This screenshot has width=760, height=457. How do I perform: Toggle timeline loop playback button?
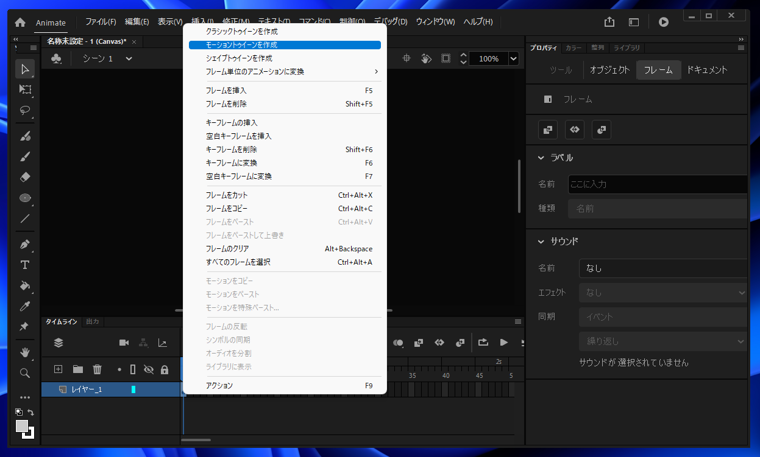coord(483,343)
